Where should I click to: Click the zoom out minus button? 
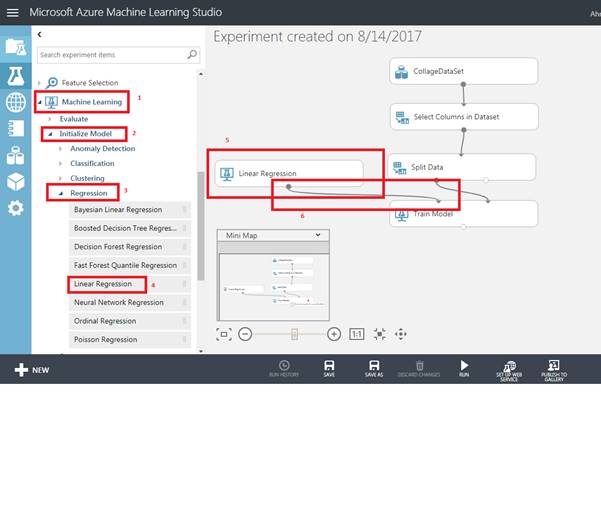pos(245,334)
